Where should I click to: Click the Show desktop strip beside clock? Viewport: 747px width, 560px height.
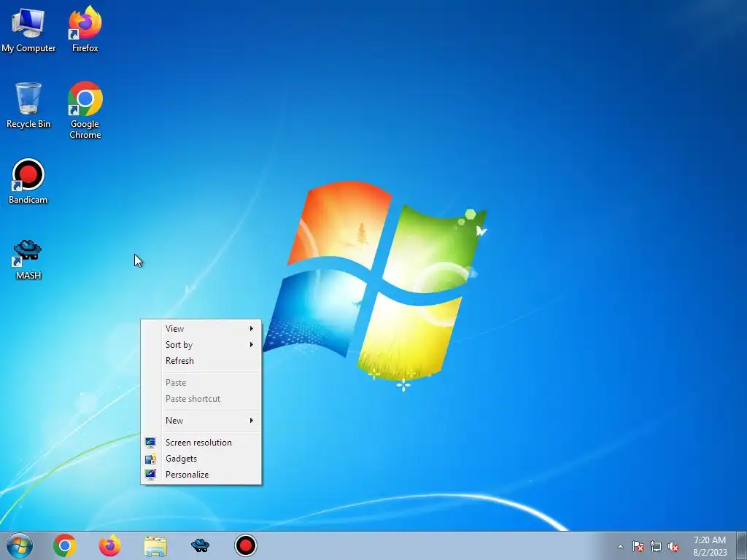pos(742,545)
